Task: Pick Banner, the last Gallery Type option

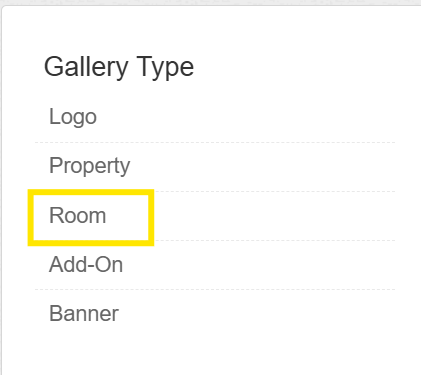Action: tap(84, 314)
